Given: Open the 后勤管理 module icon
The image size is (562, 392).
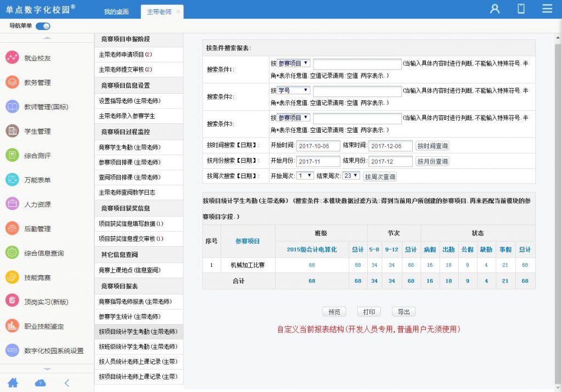Looking at the screenshot, I should [12, 229].
